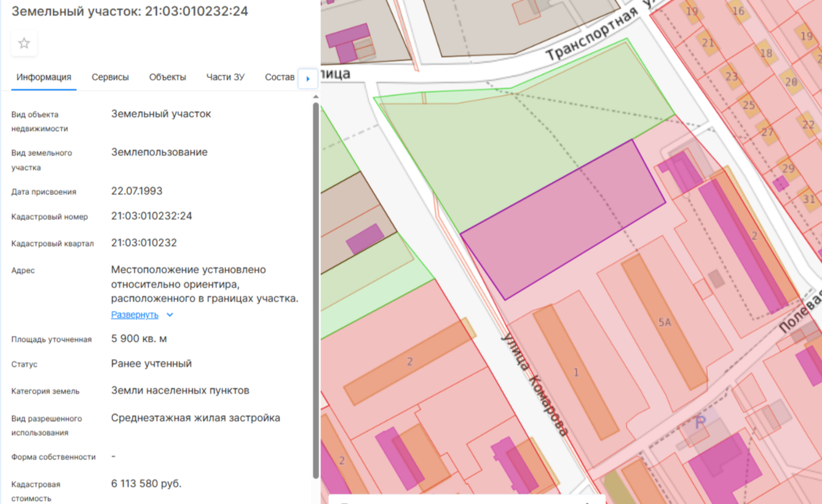Viewport: 822px width, 504px height.
Task: Open the Информация tab
Action: [44, 77]
